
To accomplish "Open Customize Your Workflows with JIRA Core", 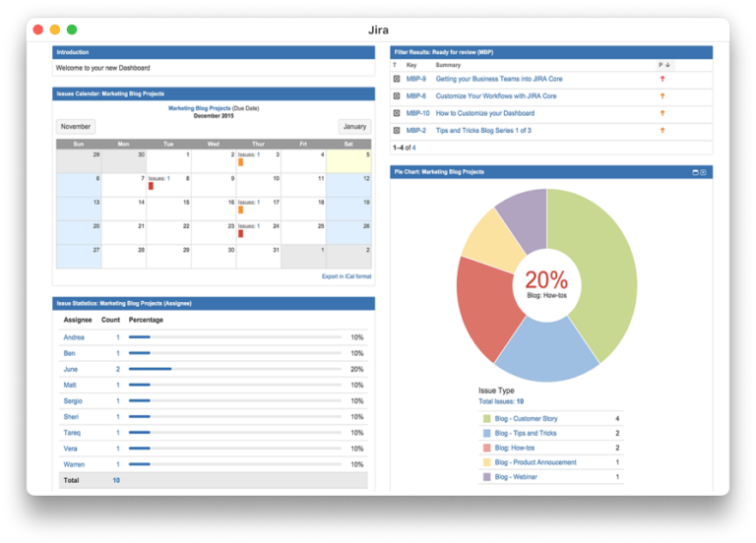I will click(496, 96).
